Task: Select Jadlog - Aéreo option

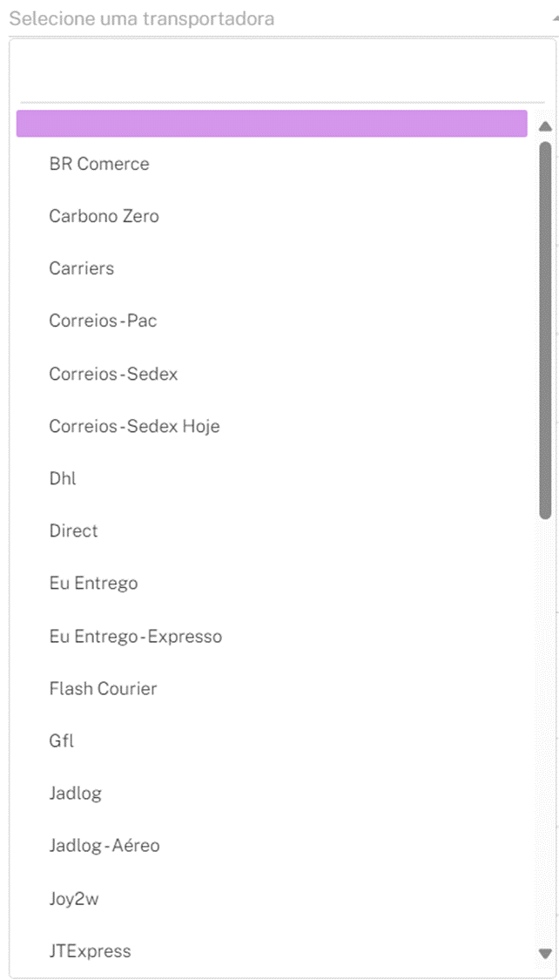Action: pos(104,845)
